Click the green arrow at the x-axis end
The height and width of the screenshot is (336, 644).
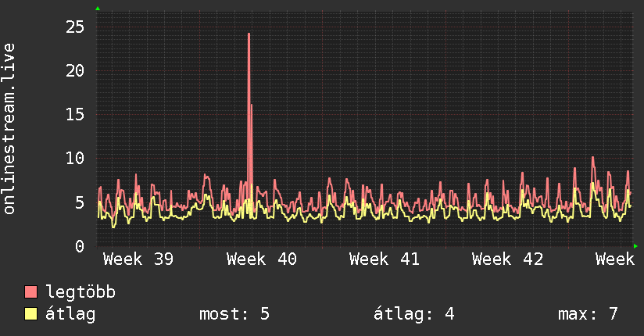(x=635, y=246)
